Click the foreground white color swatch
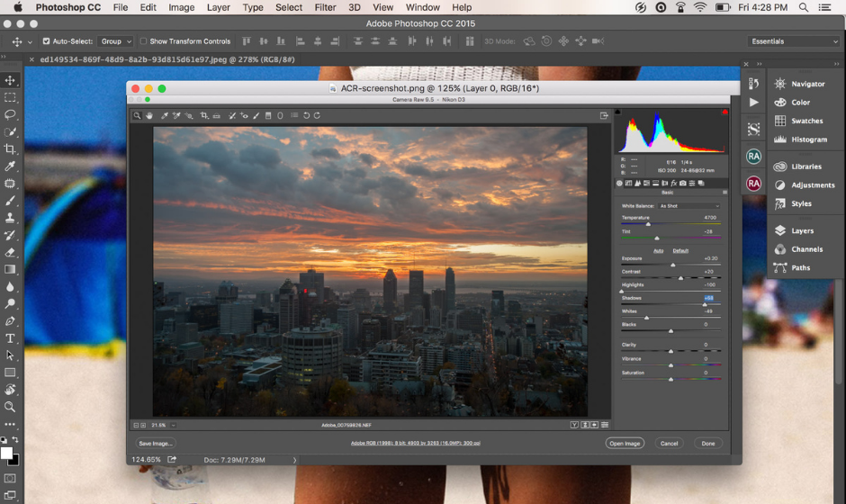846x504 pixels. coord(6,454)
